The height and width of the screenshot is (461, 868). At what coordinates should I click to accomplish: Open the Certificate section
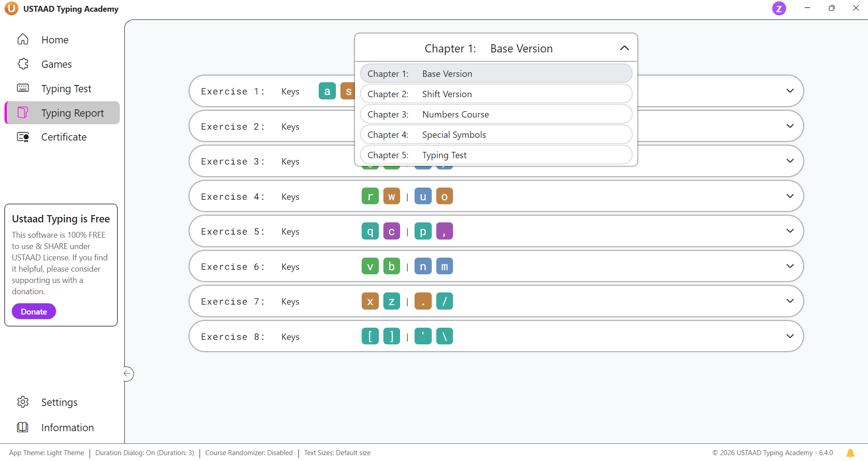(x=64, y=137)
